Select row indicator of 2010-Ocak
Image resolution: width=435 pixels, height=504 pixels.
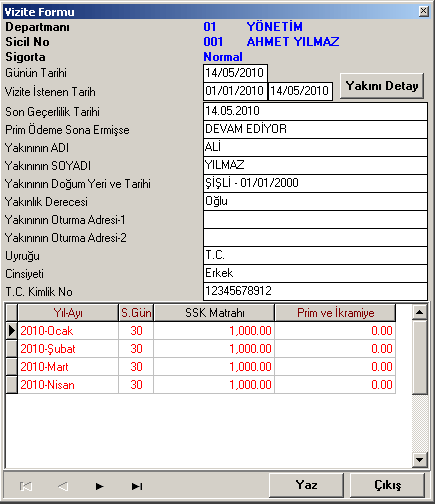[x=12, y=331]
